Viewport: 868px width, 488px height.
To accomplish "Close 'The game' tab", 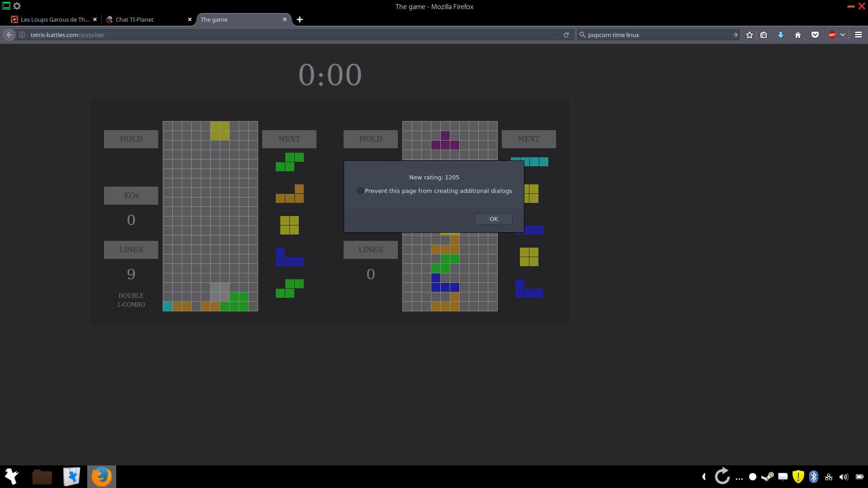I will pos(285,19).
